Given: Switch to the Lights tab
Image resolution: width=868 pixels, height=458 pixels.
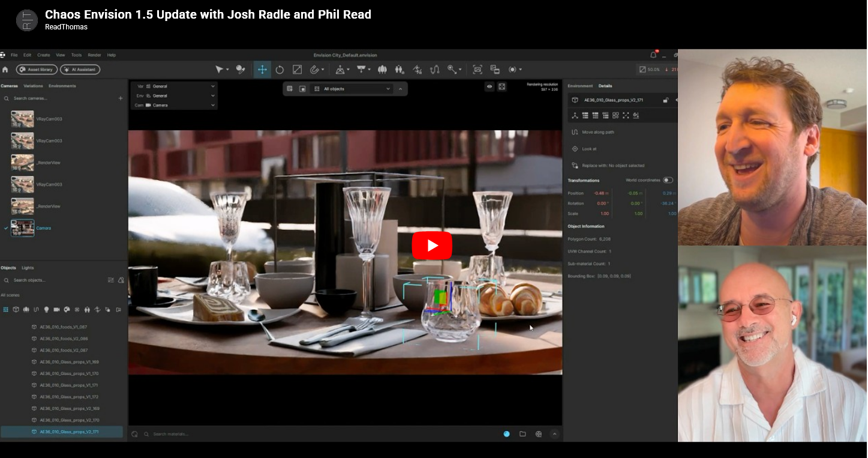Looking at the screenshot, I should click(x=28, y=268).
